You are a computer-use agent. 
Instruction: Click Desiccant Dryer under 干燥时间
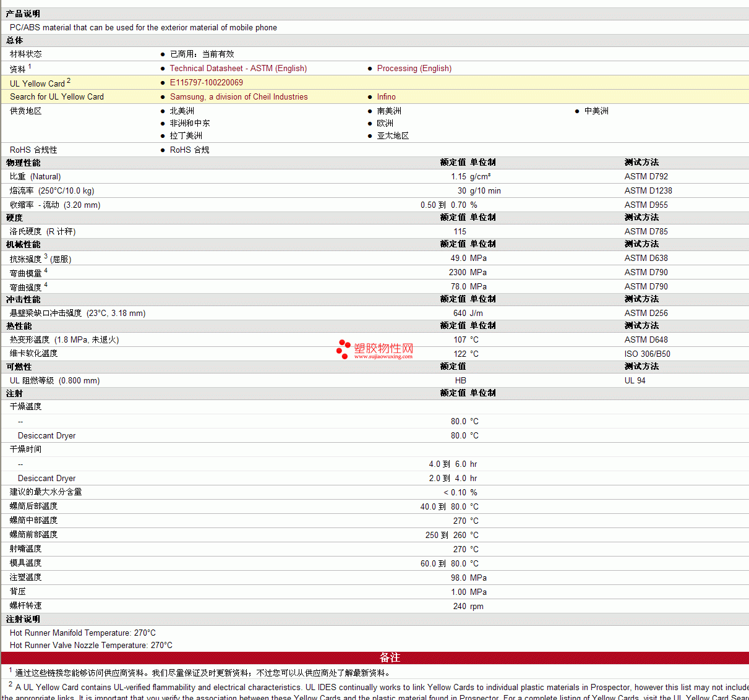47,479
